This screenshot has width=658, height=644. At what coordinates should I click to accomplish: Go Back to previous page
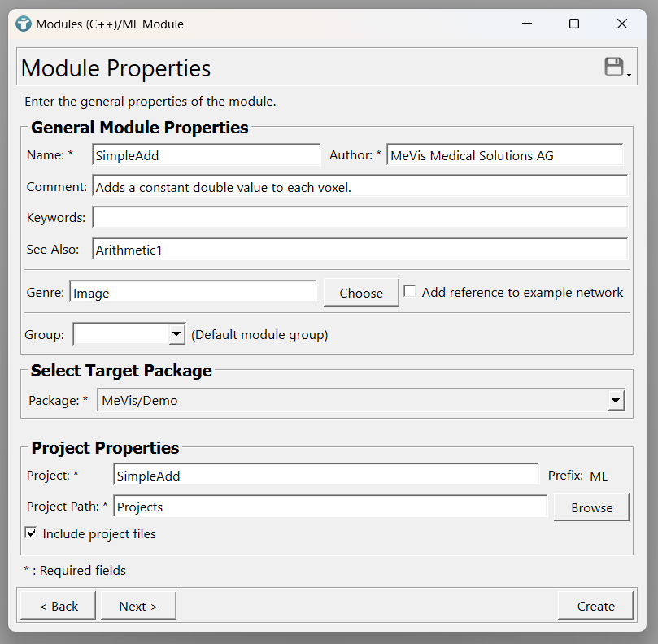[x=57, y=606]
